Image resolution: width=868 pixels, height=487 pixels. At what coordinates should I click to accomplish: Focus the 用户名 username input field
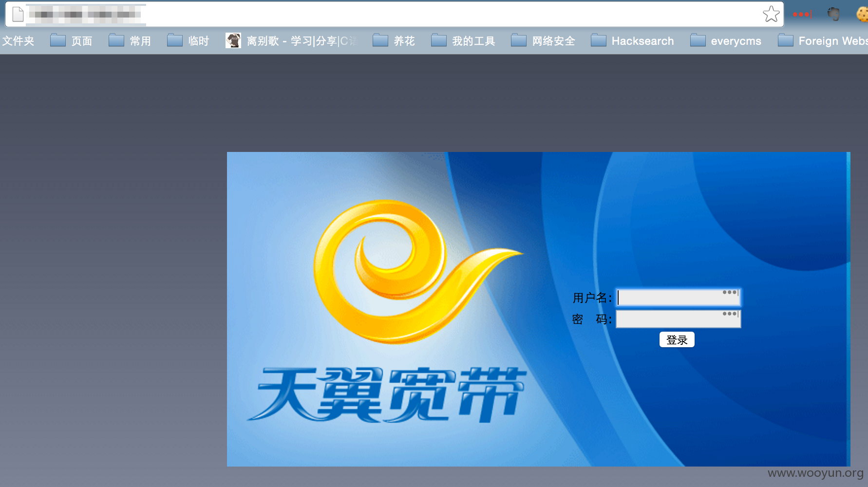tap(678, 297)
